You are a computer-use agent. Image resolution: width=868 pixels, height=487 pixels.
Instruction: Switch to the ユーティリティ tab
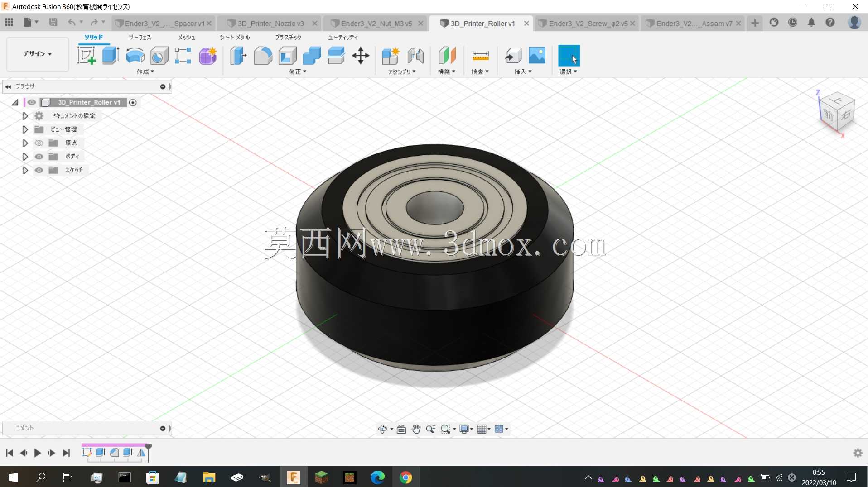342,37
